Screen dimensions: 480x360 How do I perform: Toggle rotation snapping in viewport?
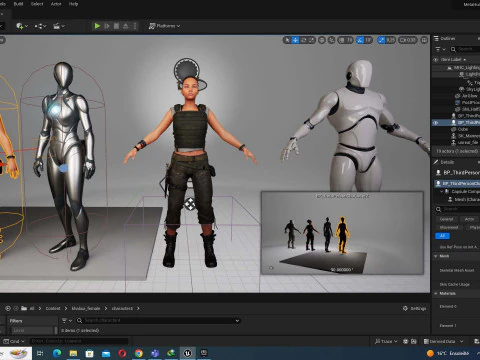[x=360, y=40]
